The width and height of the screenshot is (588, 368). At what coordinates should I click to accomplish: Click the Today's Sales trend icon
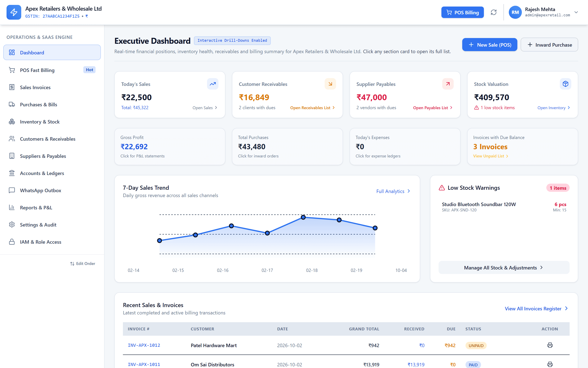pos(213,84)
